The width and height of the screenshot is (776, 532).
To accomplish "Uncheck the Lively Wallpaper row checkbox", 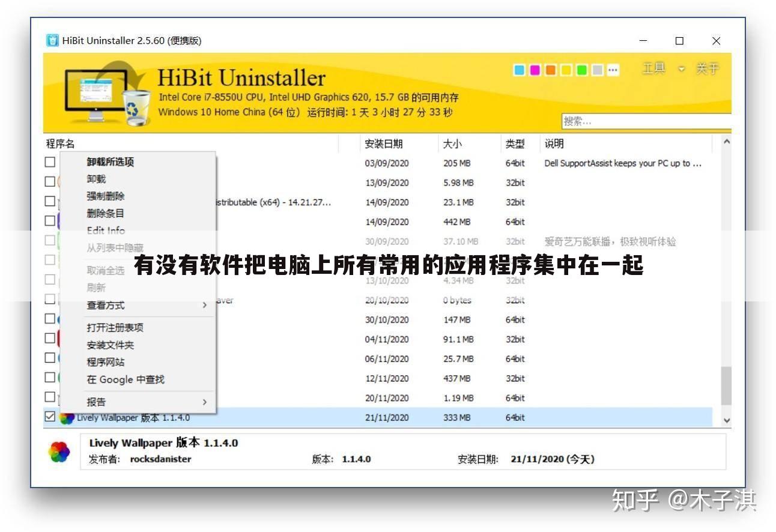I will (x=50, y=416).
